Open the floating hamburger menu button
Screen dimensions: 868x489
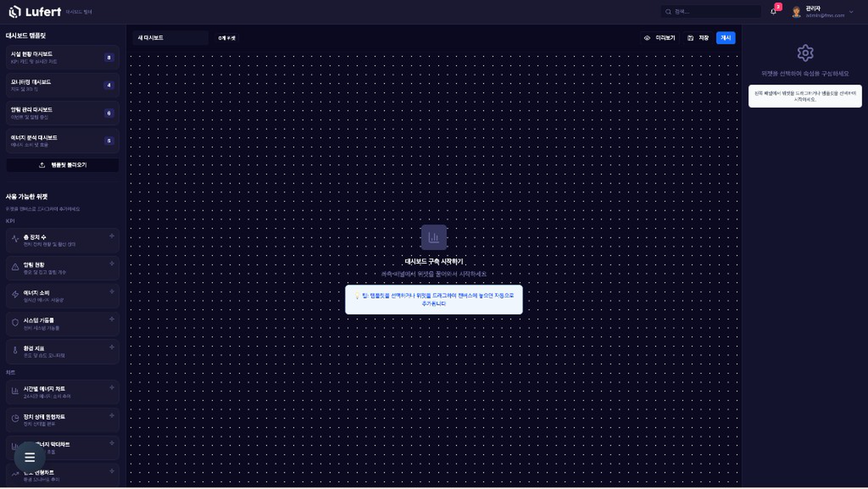coord(30,457)
